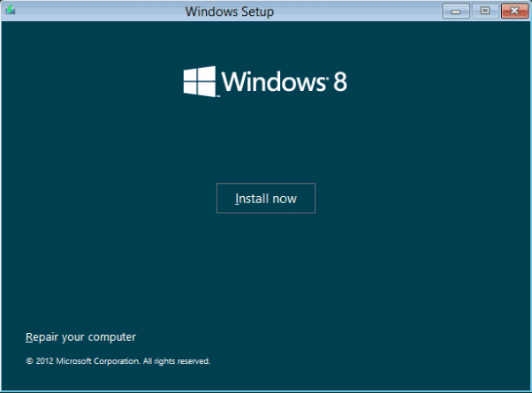Image resolution: width=532 pixels, height=393 pixels.
Task: Open the Repair your computer link
Action: click(x=80, y=336)
